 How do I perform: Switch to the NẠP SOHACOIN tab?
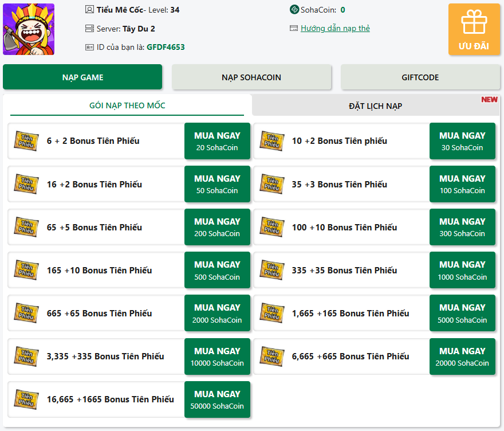tap(251, 77)
